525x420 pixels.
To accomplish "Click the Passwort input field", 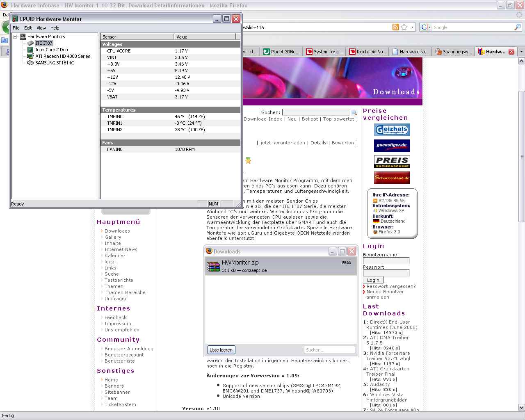I will (386, 273).
